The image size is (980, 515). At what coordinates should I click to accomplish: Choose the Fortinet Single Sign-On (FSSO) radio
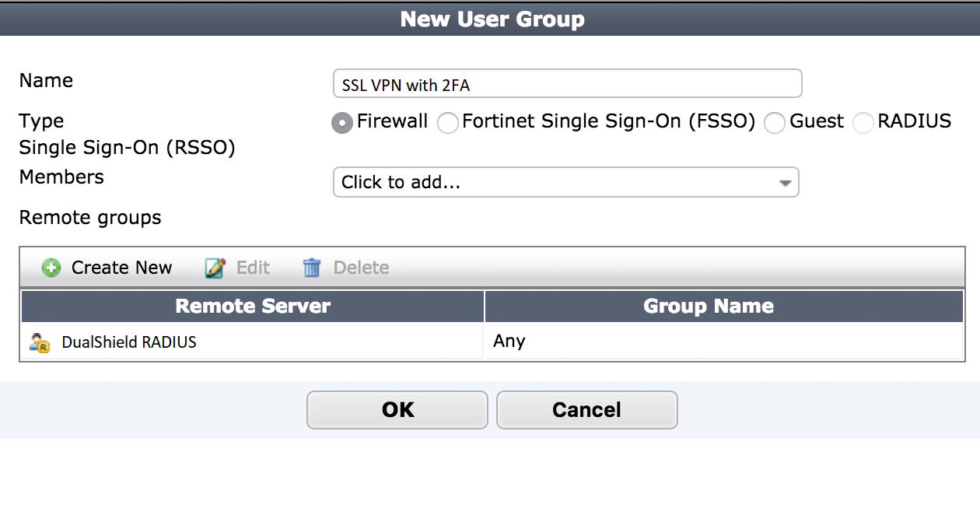click(x=448, y=123)
